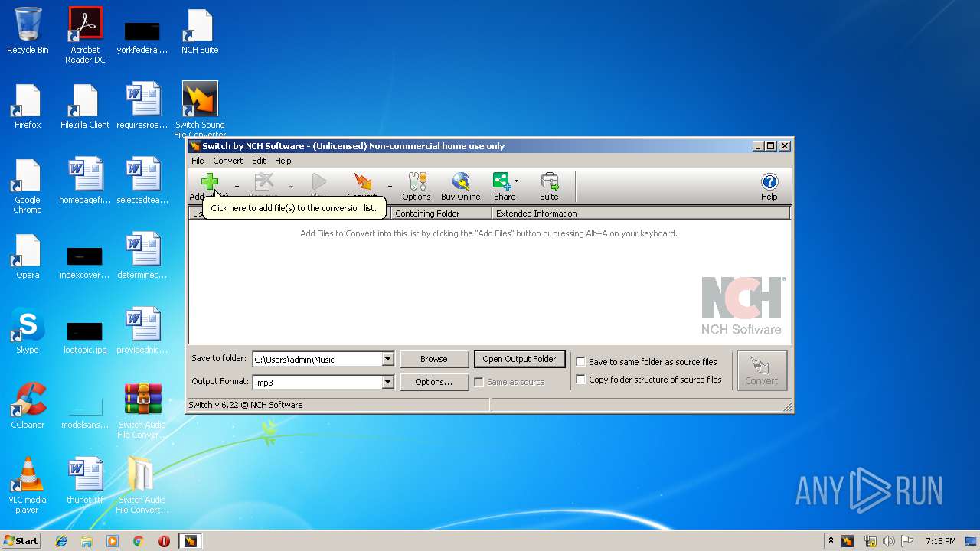Screen dimensions: 980x551
Task: Select the FileZilla Client desktop shortcut
Action: [x=85, y=106]
